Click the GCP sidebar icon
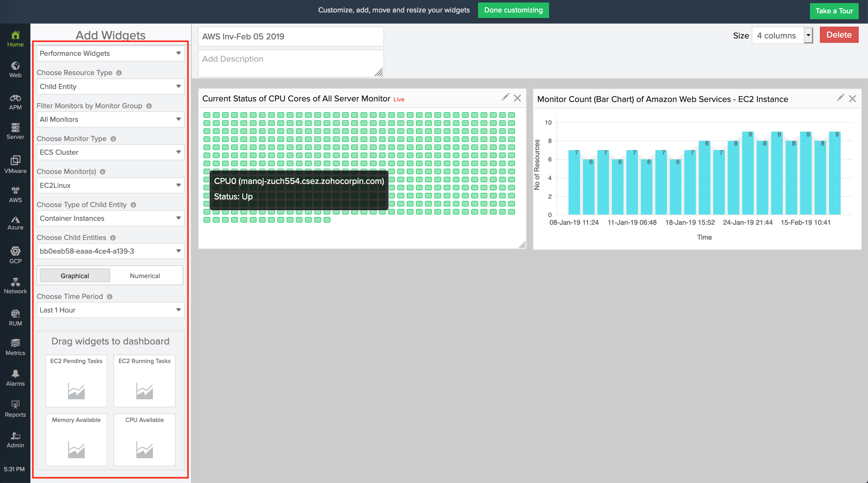Screen dimensions: 868x483 click(15, 255)
